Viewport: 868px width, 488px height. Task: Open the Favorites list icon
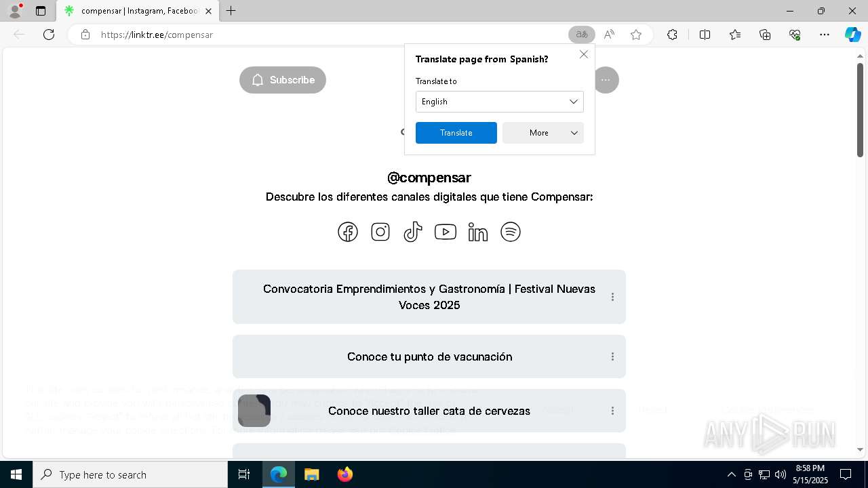(735, 35)
